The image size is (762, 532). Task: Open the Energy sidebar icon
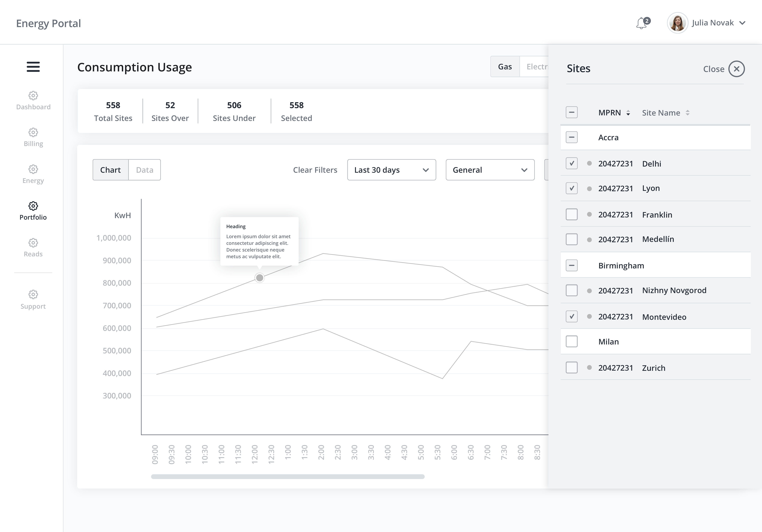point(33,169)
